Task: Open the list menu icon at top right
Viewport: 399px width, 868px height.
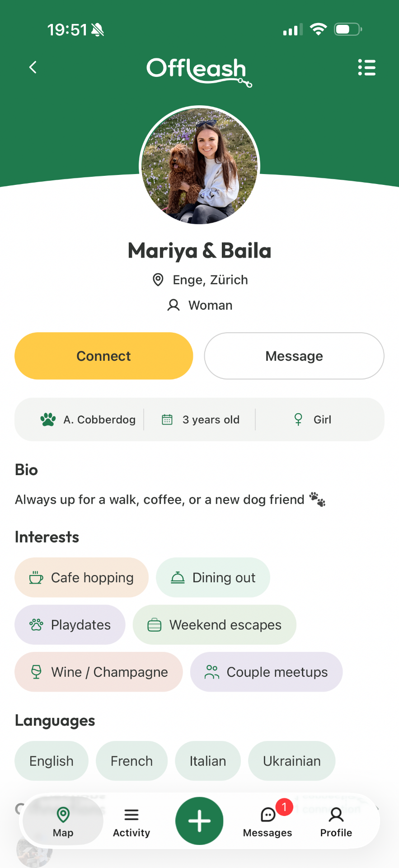Action: (x=366, y=67)
